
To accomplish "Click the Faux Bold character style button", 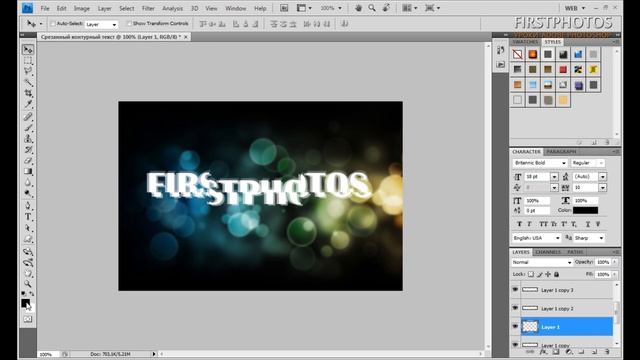I will pyautogui.click(x=519, y=224).
